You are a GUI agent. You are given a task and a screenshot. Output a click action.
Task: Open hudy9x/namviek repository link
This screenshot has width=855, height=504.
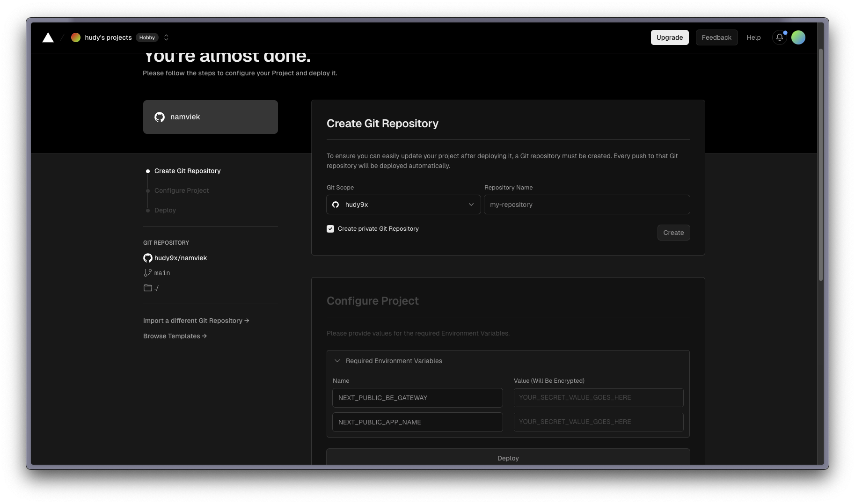(181, 258)
